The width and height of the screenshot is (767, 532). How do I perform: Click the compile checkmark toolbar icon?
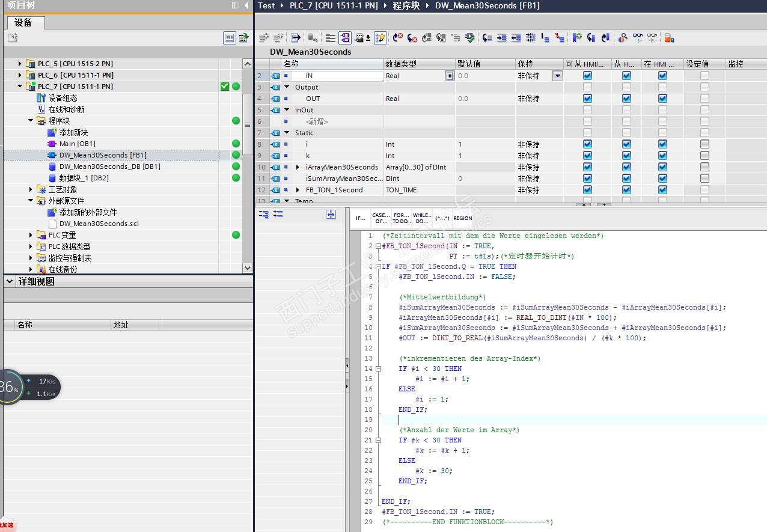[x=470, y=38]
